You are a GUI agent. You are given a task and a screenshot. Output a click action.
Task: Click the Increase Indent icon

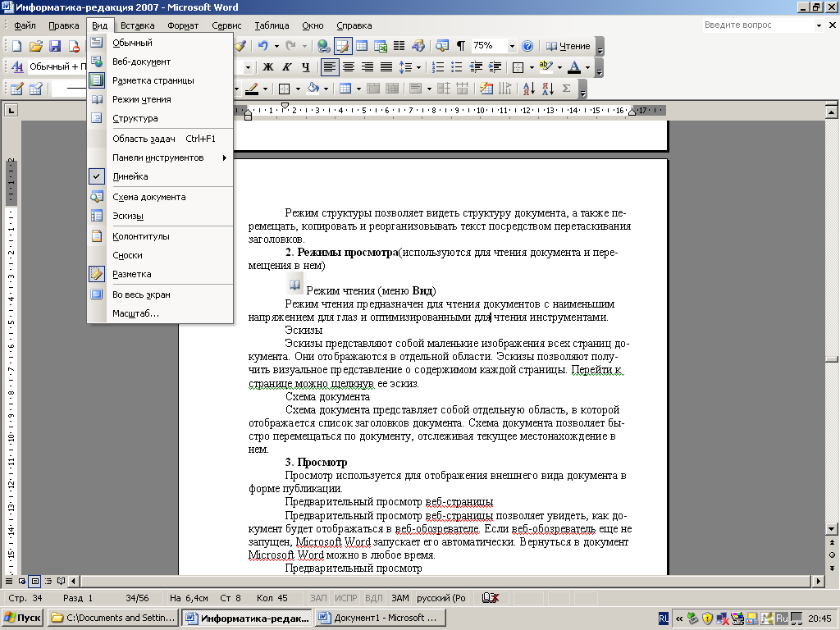495,67
